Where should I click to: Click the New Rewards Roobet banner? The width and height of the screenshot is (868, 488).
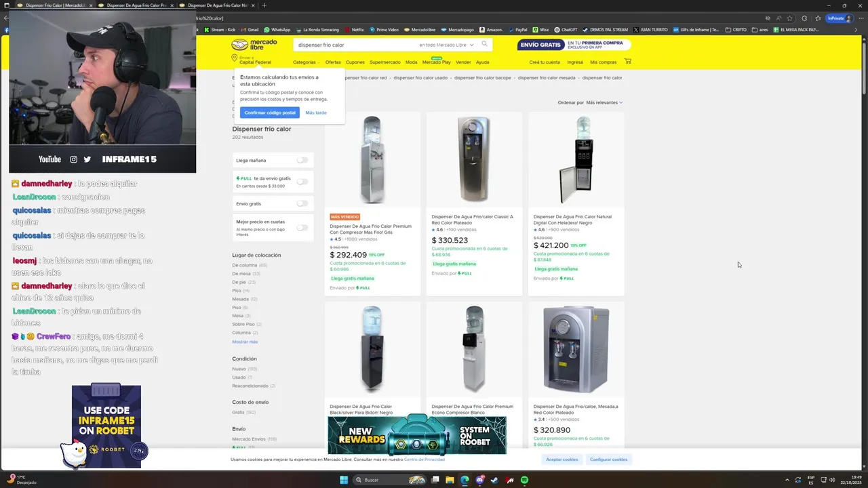click(417, 434)
